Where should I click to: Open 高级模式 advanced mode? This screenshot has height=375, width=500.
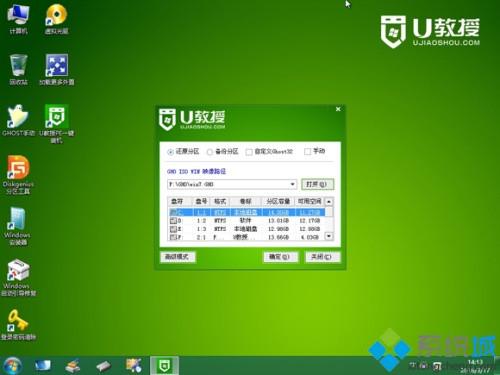click(x=177, y=257)
